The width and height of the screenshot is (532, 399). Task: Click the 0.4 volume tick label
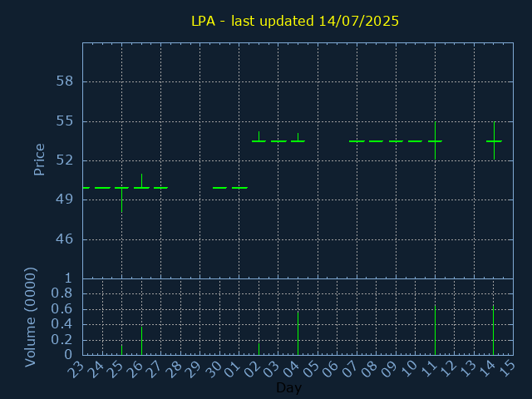click(x=62, y=324)
